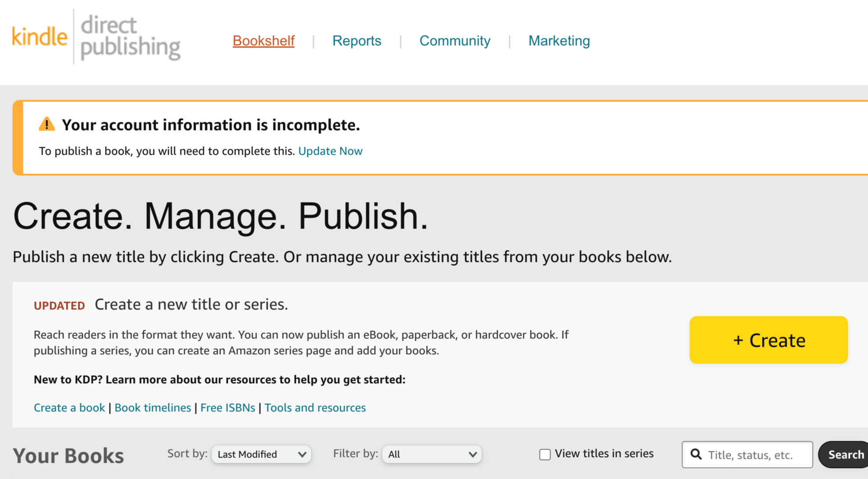
Task: Click the magnifying glass icon in search box
Action: click(696, 454)
